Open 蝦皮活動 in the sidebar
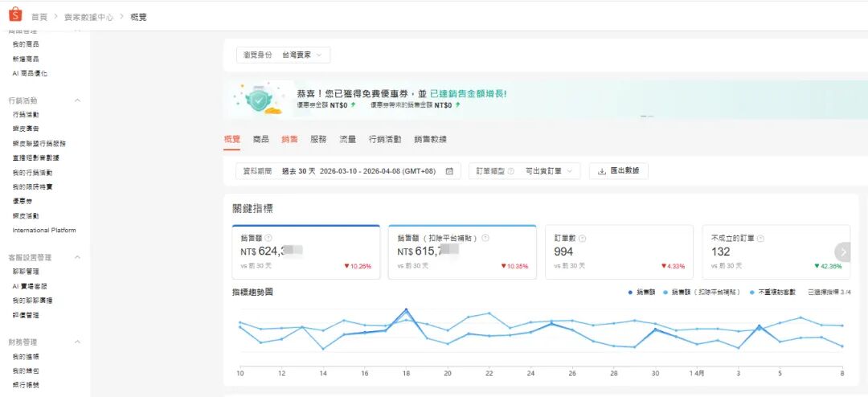Screen dimensions: 868x397 tap(26, 216)
